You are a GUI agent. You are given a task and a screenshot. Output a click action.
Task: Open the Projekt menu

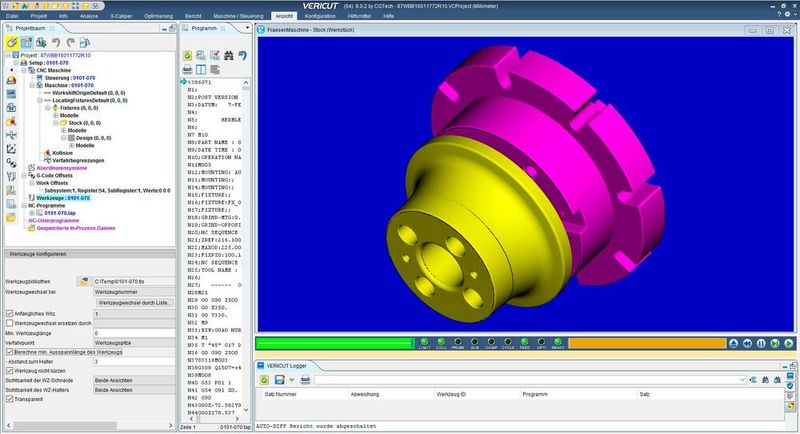click(39, 16)
